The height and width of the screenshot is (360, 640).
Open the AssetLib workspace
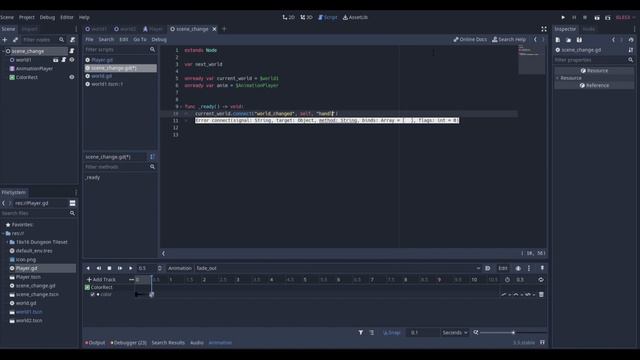pos(355,17)
